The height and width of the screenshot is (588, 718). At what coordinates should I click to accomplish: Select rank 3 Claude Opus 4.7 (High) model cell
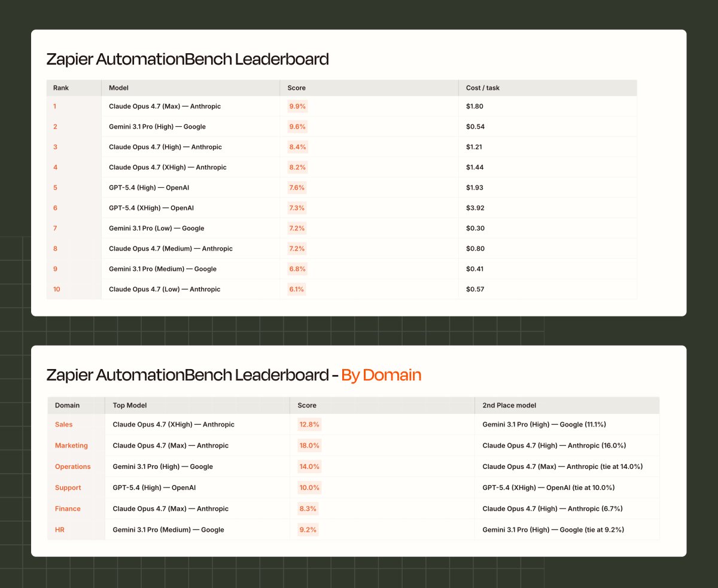[x=190, y=147]
